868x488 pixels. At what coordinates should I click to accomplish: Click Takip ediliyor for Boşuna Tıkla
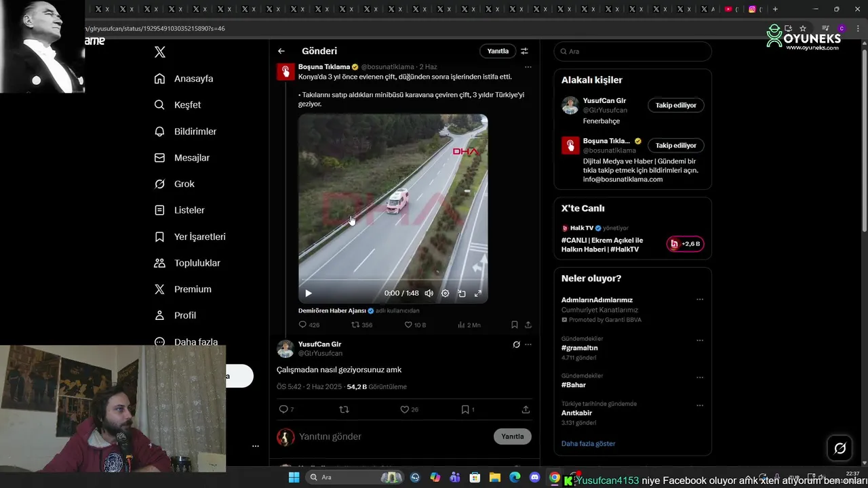click(676, 145)
